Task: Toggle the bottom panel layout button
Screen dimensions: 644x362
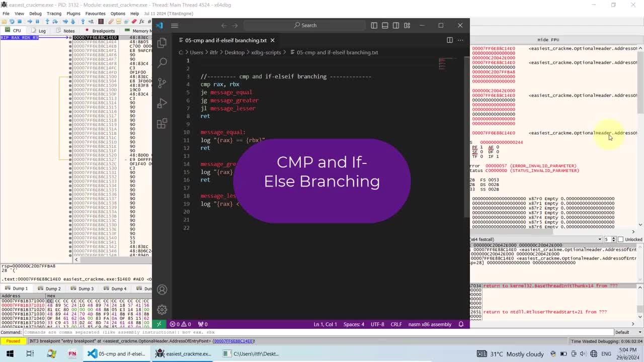Action: click(x=385, y=25)
